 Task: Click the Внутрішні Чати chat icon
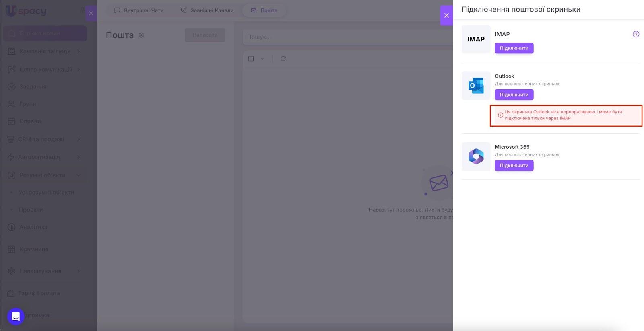click(x=117, y=10)
